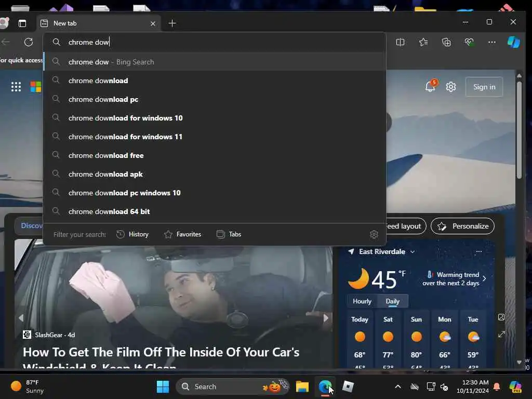Image resolution: width=532 pixels, height=399 pixels.
Task: Open the notifications bell with badge
Action: pos(431,86)
